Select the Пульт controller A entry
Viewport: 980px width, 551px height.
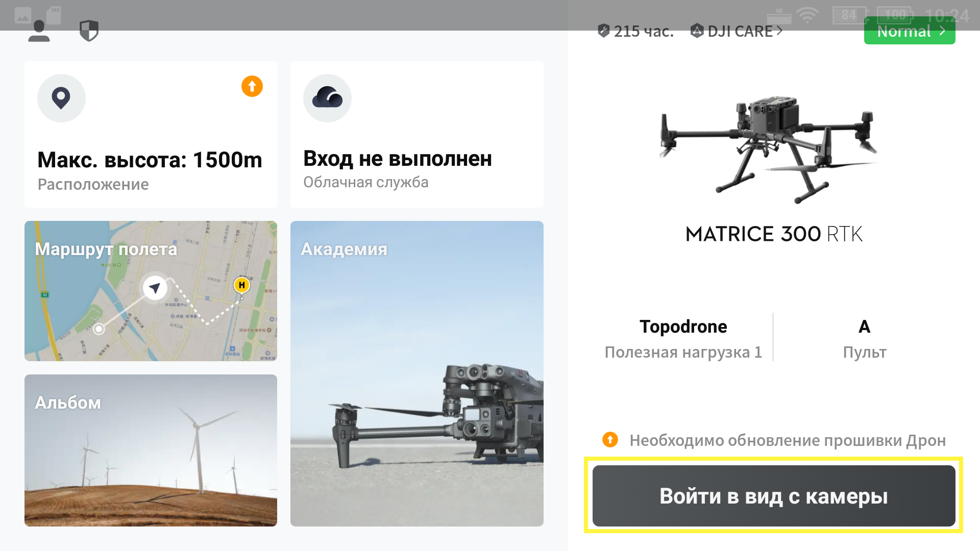pos(864,338)
